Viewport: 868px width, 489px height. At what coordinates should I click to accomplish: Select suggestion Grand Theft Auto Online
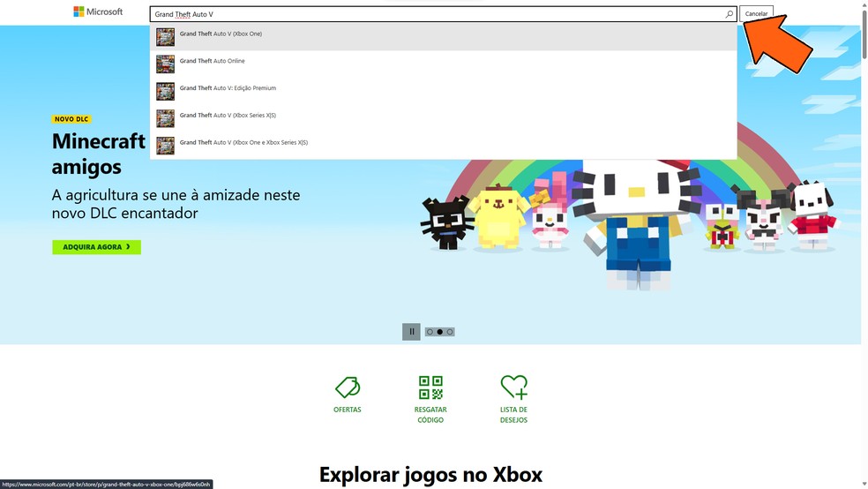(444, 64)
